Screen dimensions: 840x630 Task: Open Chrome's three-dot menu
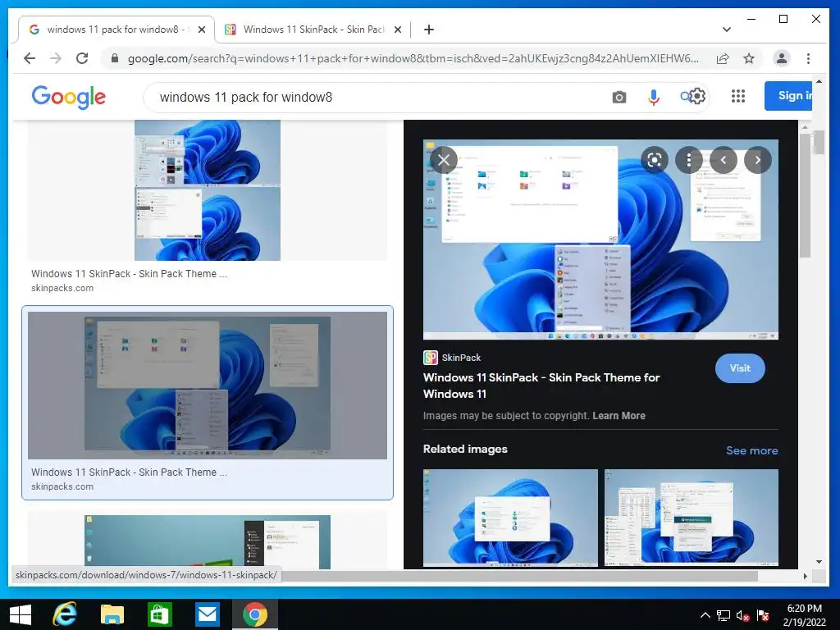tap(808, 58)
